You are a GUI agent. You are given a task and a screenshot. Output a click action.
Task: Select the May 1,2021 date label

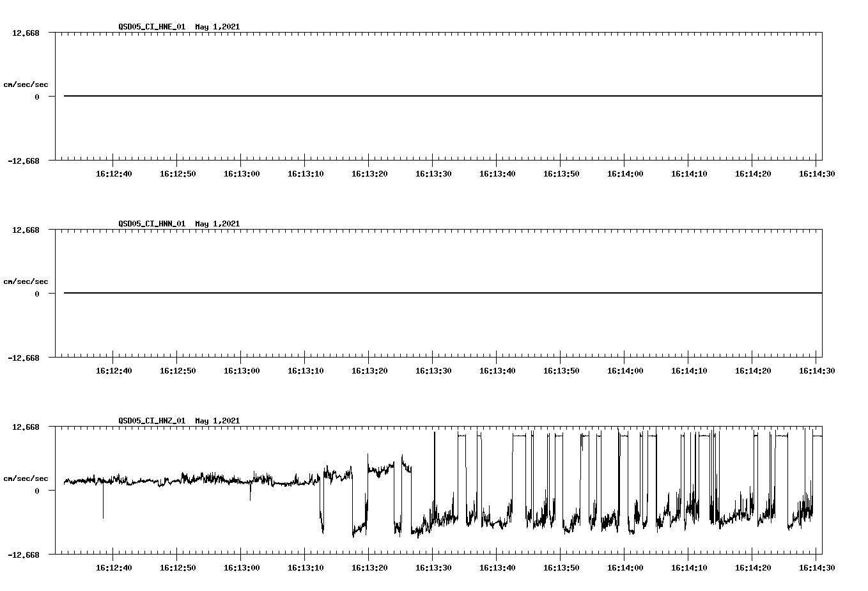pos(218,27)
